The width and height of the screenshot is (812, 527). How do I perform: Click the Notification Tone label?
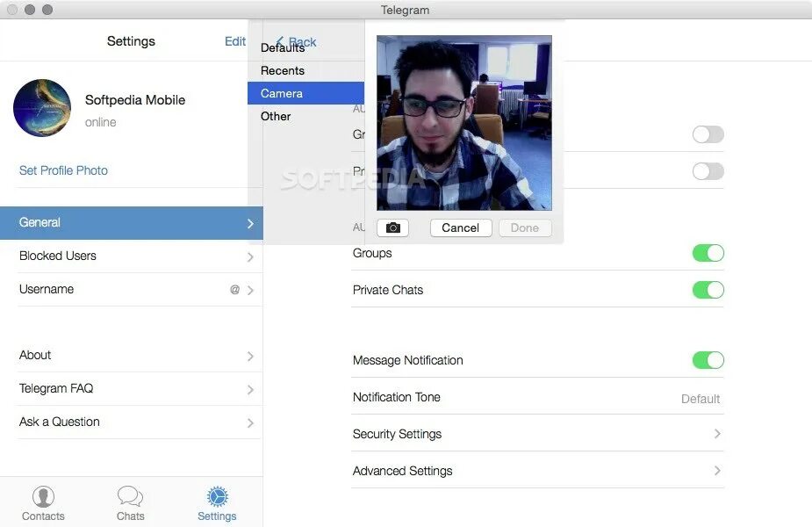396,397
